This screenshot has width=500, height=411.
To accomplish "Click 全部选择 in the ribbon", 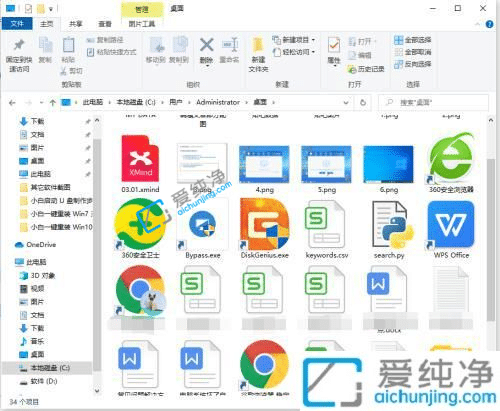I will (x=413, y=40).
